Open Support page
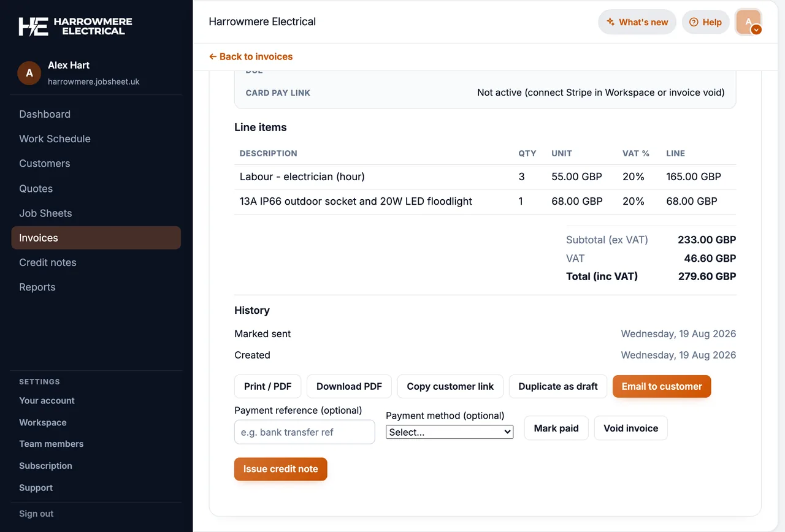This screenshot has width=785, height=532. click(36, 488)
